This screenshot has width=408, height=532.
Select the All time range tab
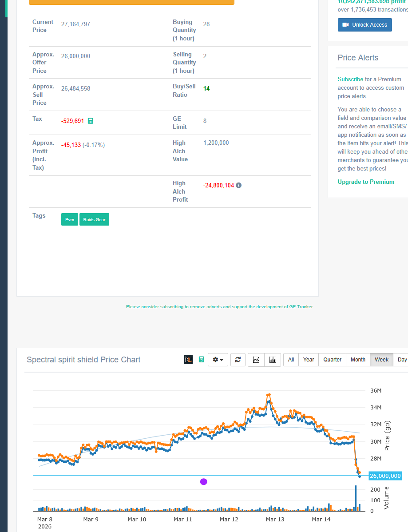291,360
